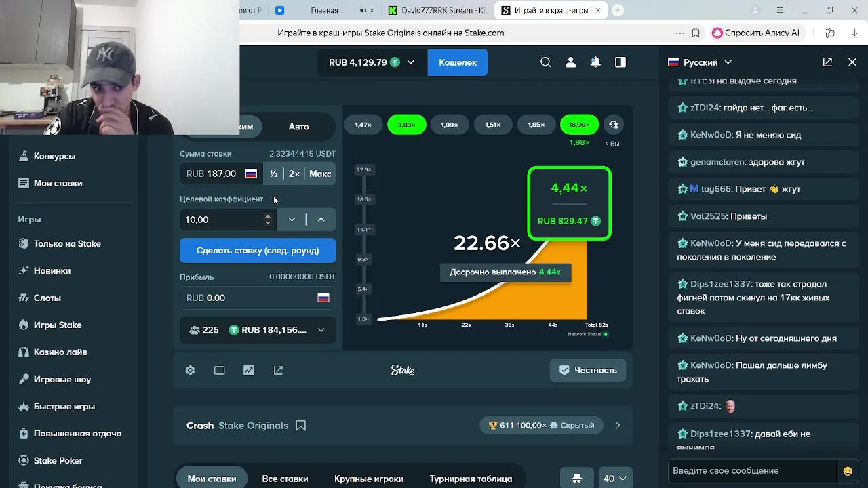This screenshot has width=868, height=488.
Task: Open Казино лайв sidebar item
Action: pyautogui.click(x=60, y=352)
